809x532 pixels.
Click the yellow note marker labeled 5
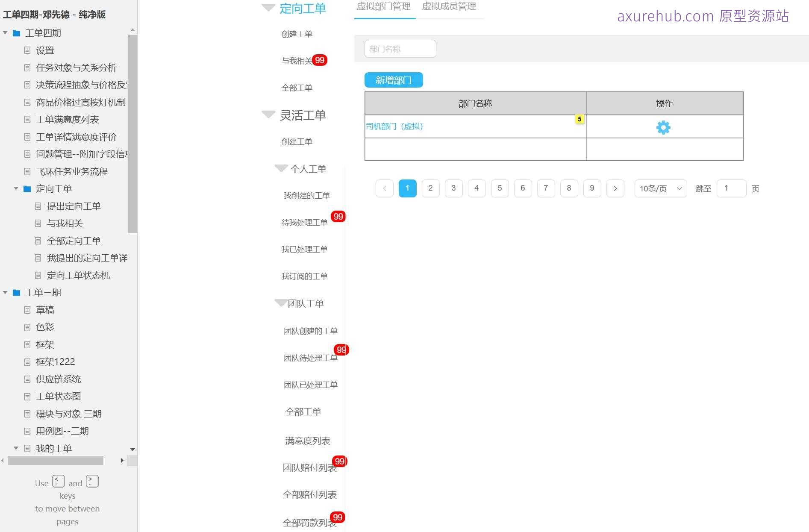580,119
